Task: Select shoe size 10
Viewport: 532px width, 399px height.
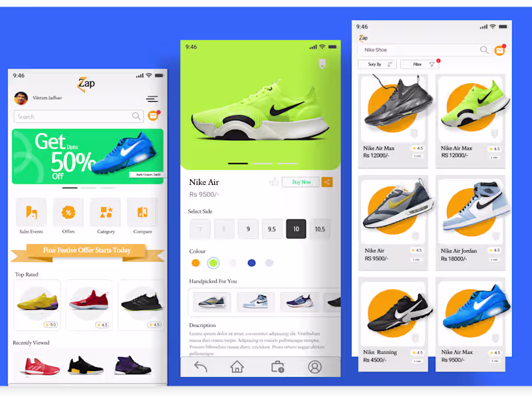Action: 296,229
